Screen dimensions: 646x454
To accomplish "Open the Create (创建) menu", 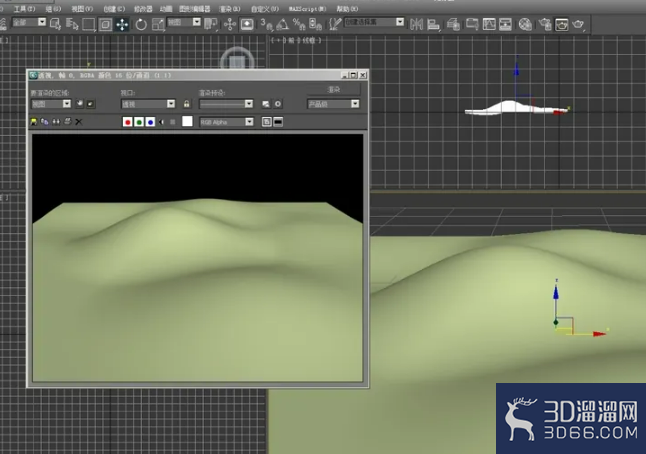I will click(114, 9).
